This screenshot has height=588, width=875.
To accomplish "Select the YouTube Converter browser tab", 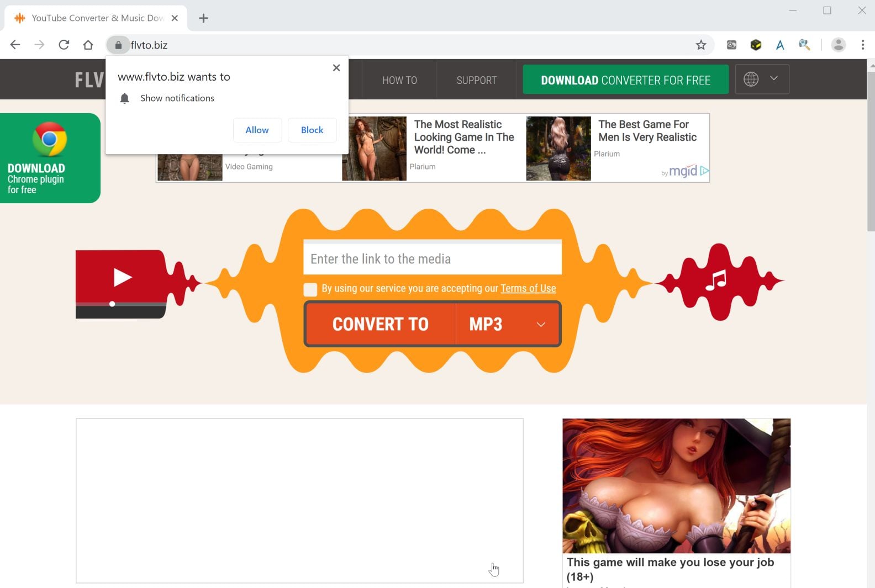I will point(97,18).
